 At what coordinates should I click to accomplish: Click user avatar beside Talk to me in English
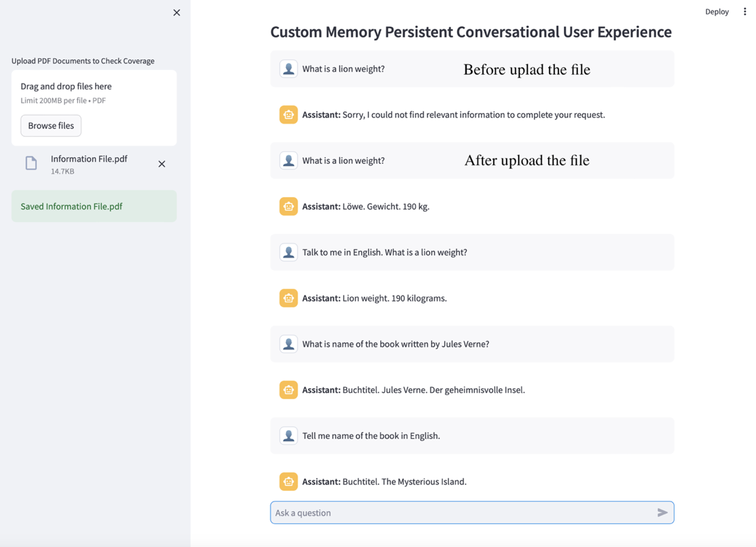pyautogui.click(x=289, y=252)
